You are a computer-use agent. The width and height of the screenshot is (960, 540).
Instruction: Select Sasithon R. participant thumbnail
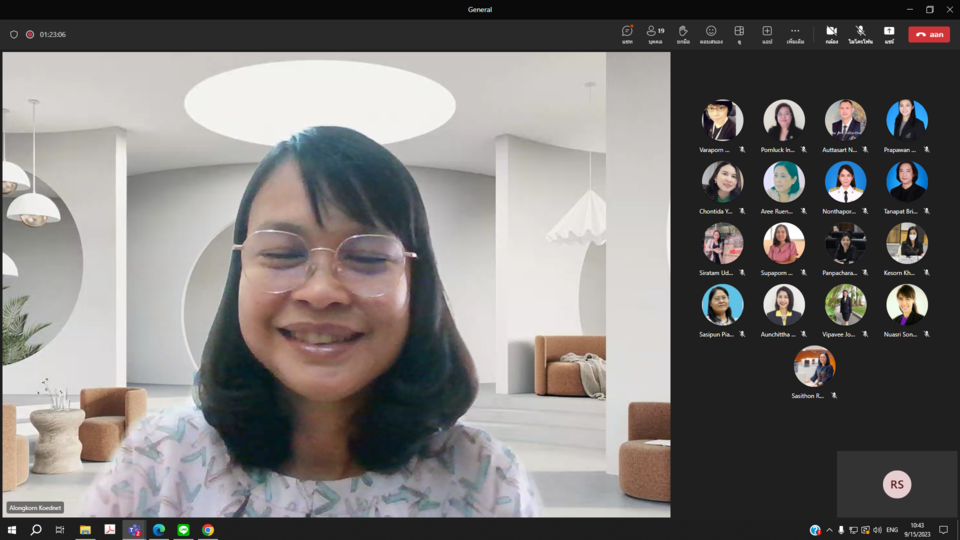click(x=814, y=367)
